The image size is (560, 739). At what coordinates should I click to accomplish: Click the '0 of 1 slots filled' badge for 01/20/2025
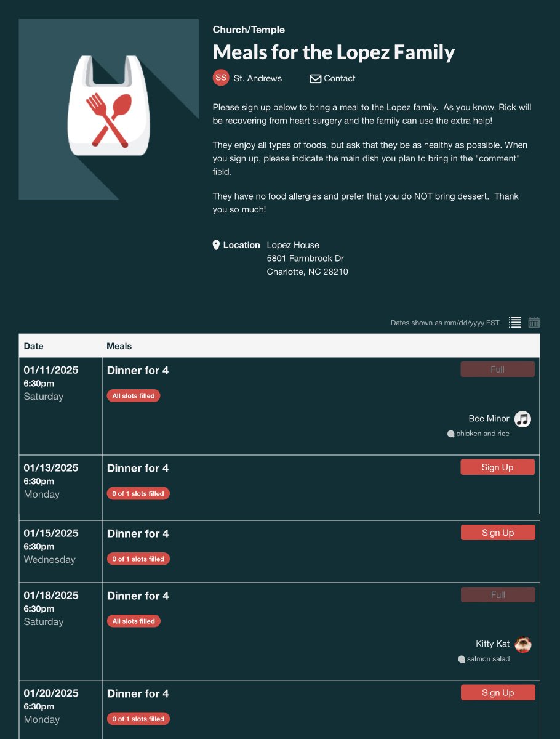(138, 719)
